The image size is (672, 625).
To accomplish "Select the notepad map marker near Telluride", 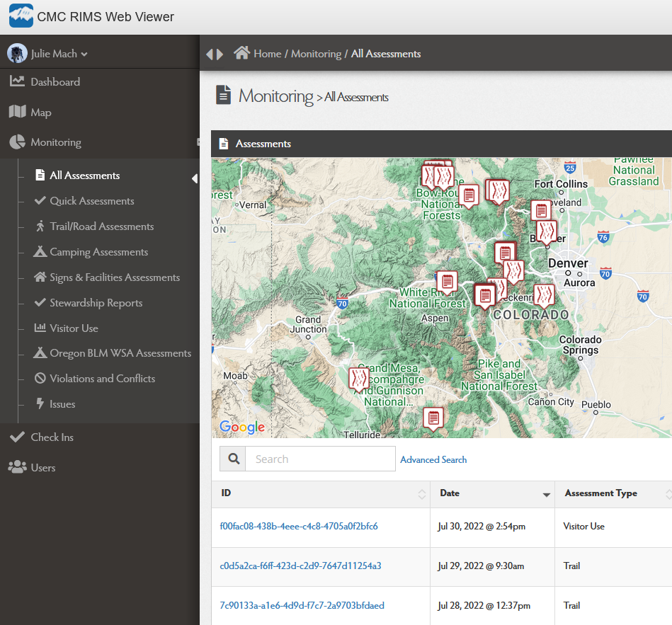I will pyautogui.click(x=433, y=418).
